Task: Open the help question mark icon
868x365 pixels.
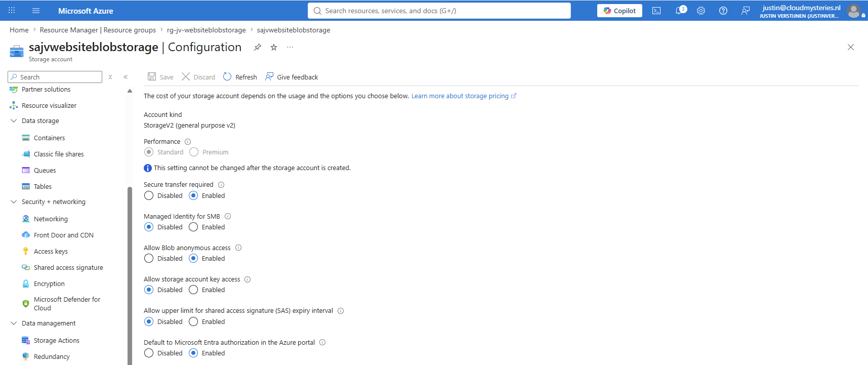Action: [723, 11]
